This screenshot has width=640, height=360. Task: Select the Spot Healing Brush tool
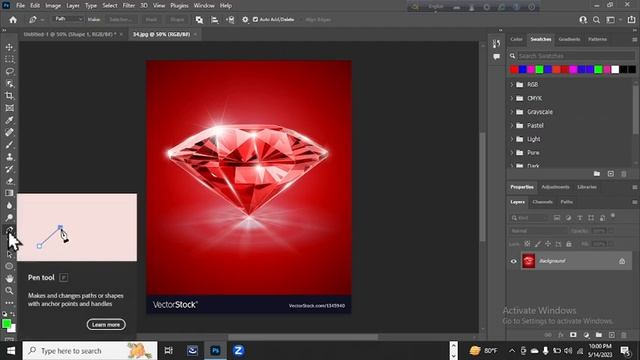9,132
